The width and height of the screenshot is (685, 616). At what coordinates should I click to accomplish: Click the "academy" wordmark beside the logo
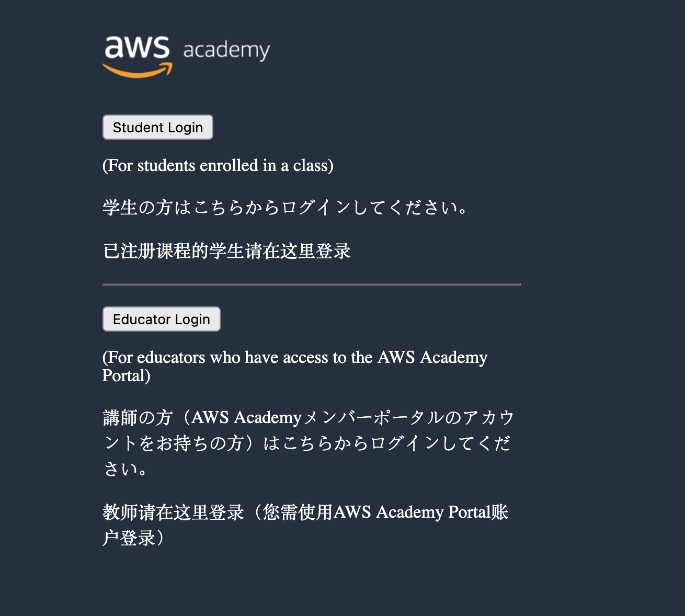[226, 51]
